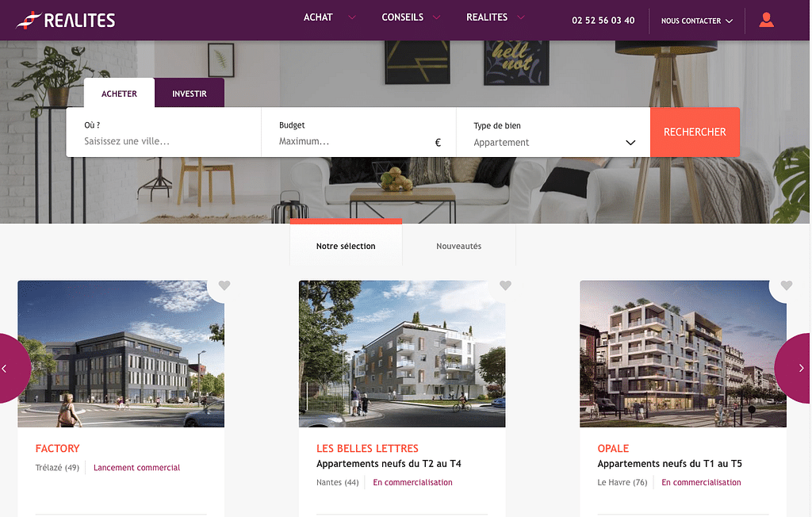
Task: Go to previous carousel slide arrow
Action: click(5, 369)
